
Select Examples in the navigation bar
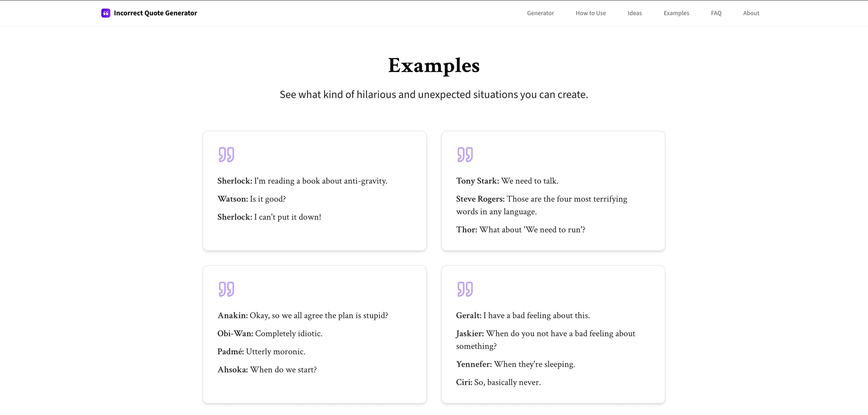[676, 13]
